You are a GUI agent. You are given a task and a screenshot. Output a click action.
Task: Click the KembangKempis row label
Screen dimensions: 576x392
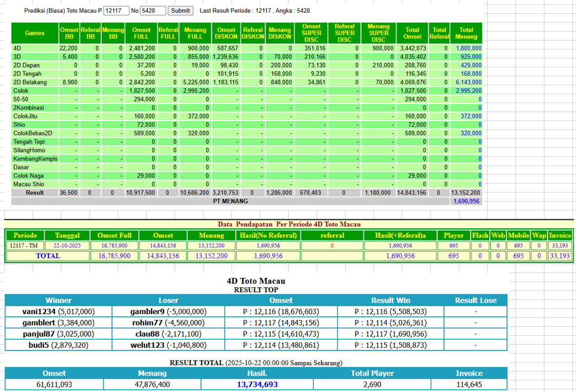(35, 159)
